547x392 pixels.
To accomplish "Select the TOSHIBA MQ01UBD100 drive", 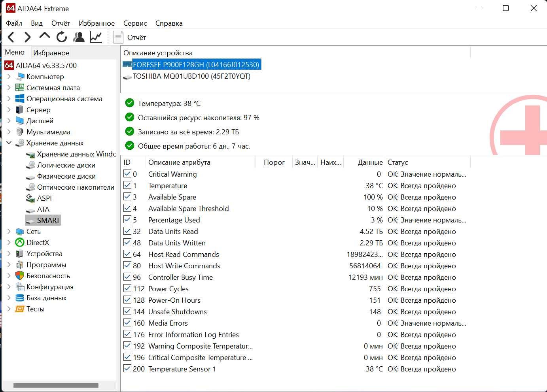I will [x=191, y=76].
